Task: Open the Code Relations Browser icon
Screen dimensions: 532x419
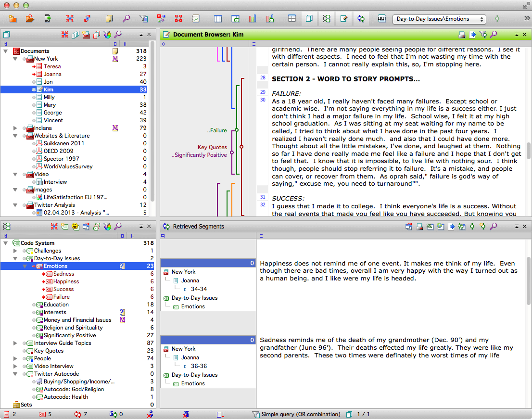Action: click(178, 19)
